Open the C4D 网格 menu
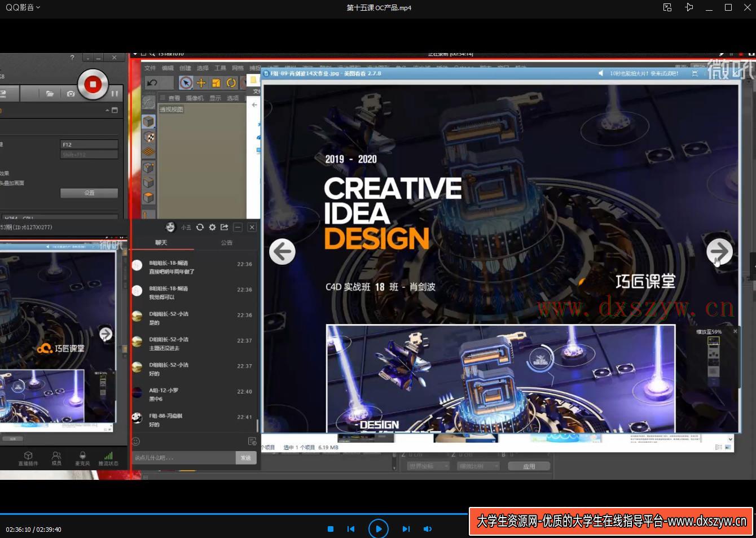The image size is (756, 538). 238,68
